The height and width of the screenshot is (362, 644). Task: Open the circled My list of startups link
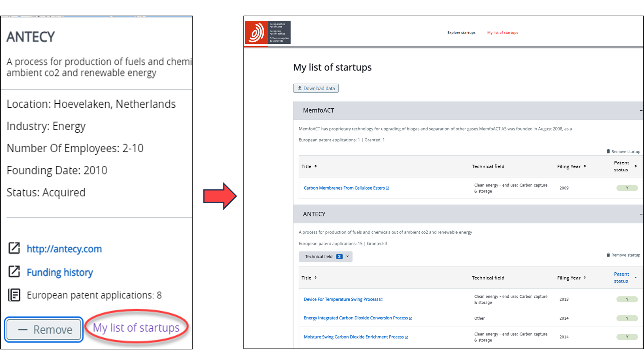click(x=136, y=328)
